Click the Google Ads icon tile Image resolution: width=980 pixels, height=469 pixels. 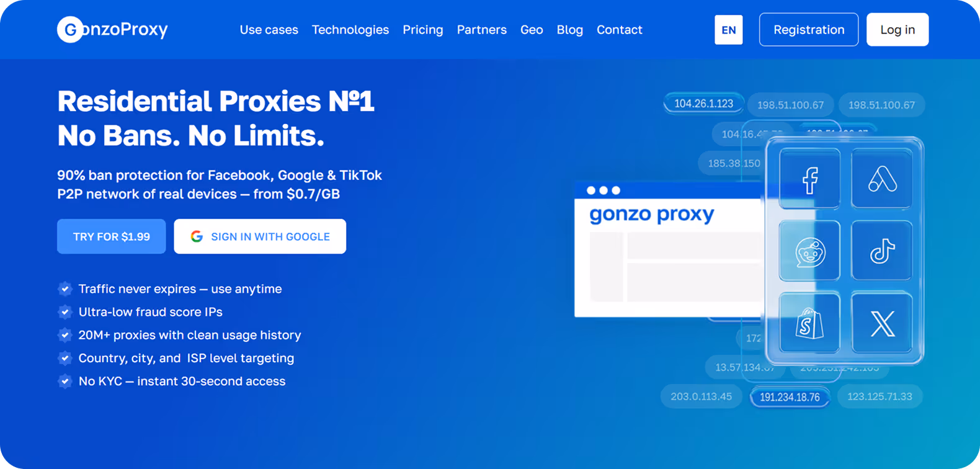pyautogui.click(x=882, y=179)
